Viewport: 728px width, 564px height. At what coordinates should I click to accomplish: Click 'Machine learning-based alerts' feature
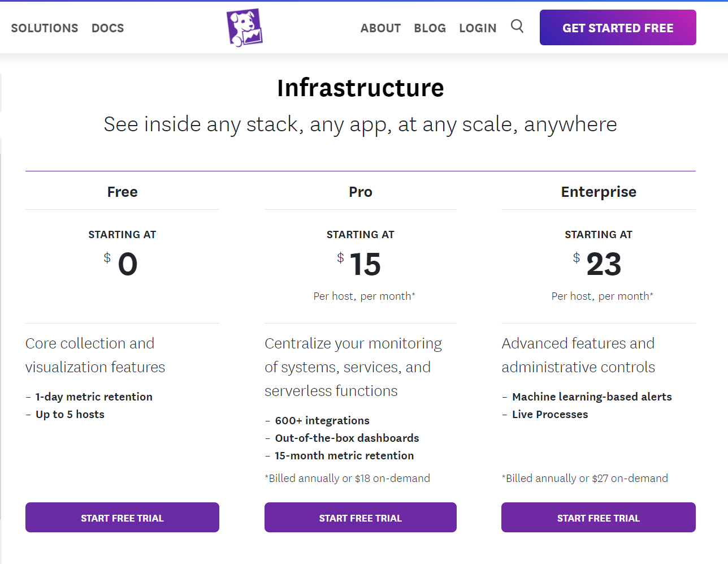tap(592, 397)
